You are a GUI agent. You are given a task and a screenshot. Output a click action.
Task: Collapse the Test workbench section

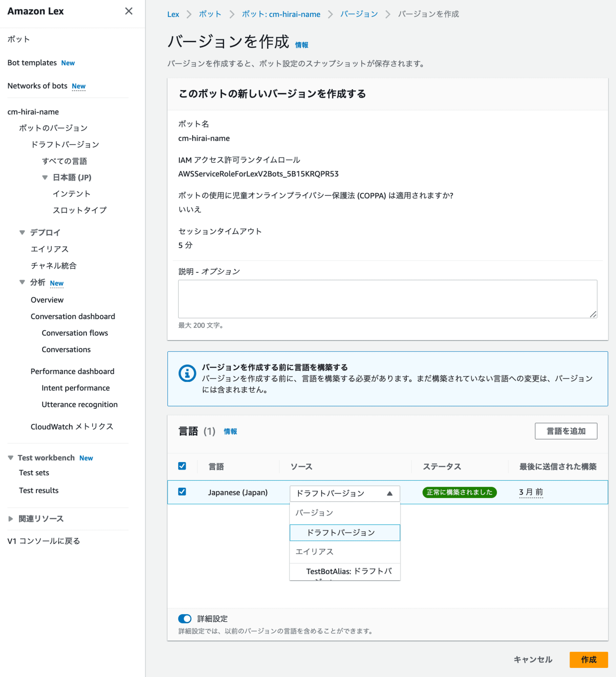(10, 458)
